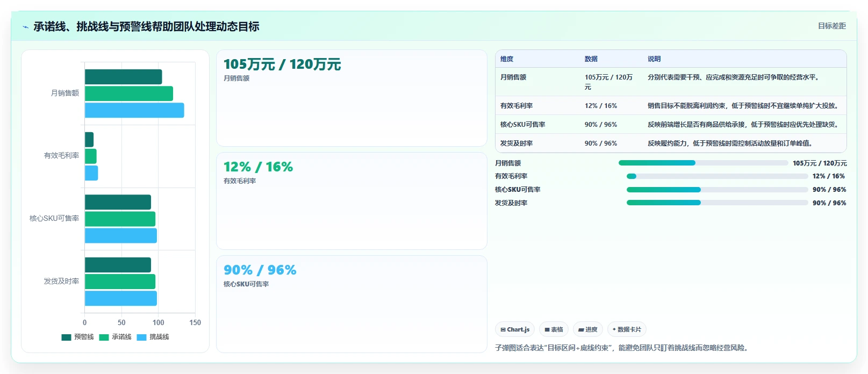Click the 有效毛利率 label on the chart axis
The height and width of the screenshot is (374, 868).
tap(61, 155)
